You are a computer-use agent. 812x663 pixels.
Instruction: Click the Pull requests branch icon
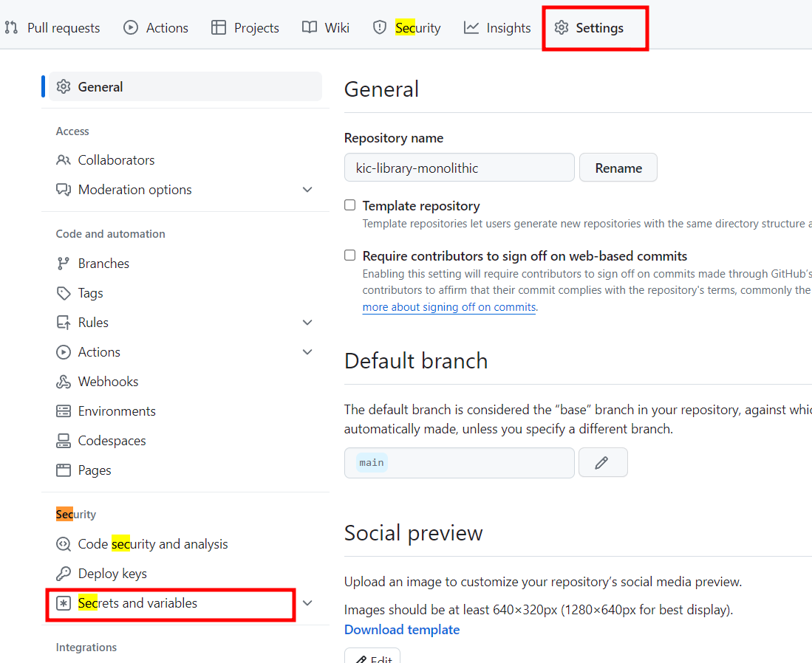(x=11, y=27)
